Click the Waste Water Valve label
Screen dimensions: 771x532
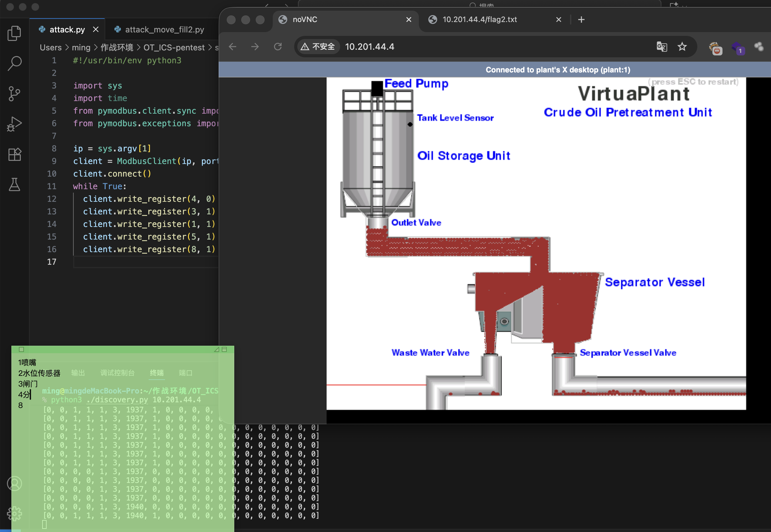pos(430,352)
